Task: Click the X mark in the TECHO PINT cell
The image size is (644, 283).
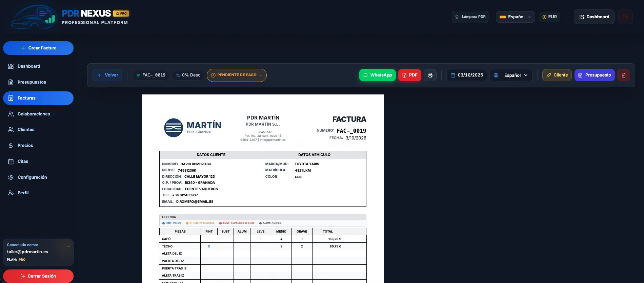Action: coord(209,246)
